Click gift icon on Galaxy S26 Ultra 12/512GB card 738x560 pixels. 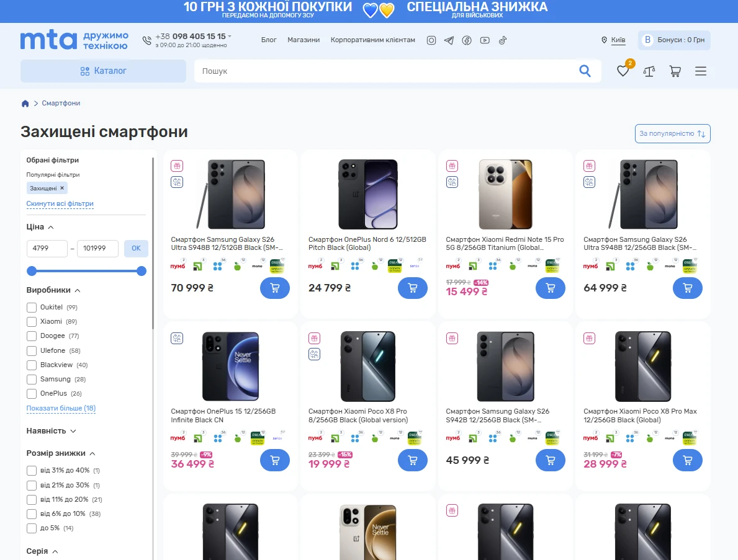click(x=177, y=166)
